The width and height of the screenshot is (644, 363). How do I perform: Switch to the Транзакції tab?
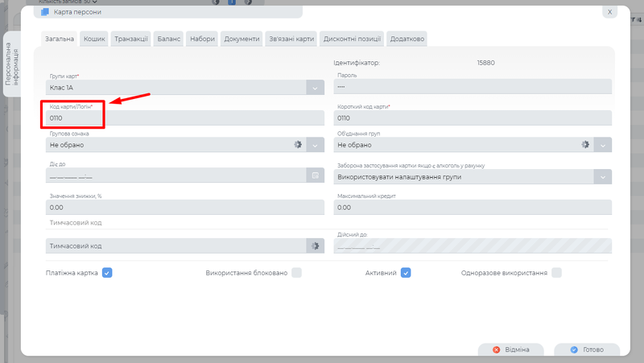130,39
